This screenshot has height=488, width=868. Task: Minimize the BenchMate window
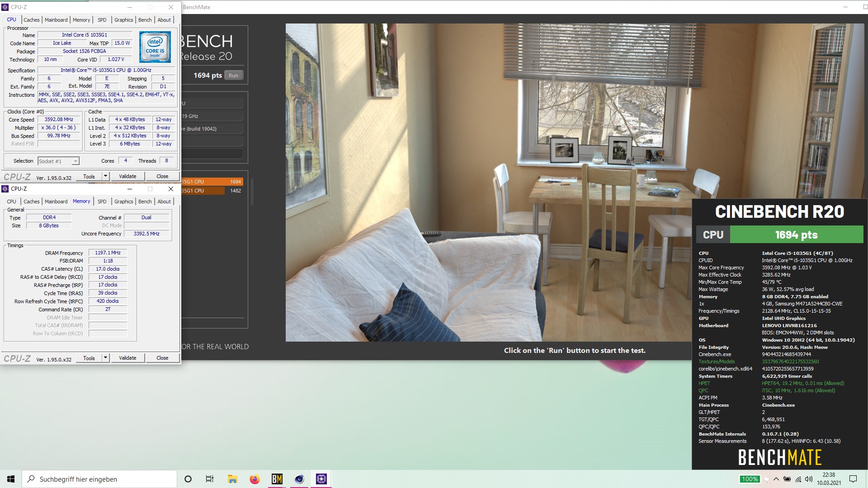845,7
